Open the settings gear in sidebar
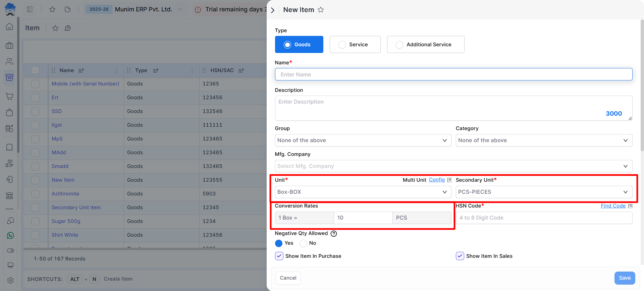The height and width of the screenshot is (291, 644). tap(10, 280)
